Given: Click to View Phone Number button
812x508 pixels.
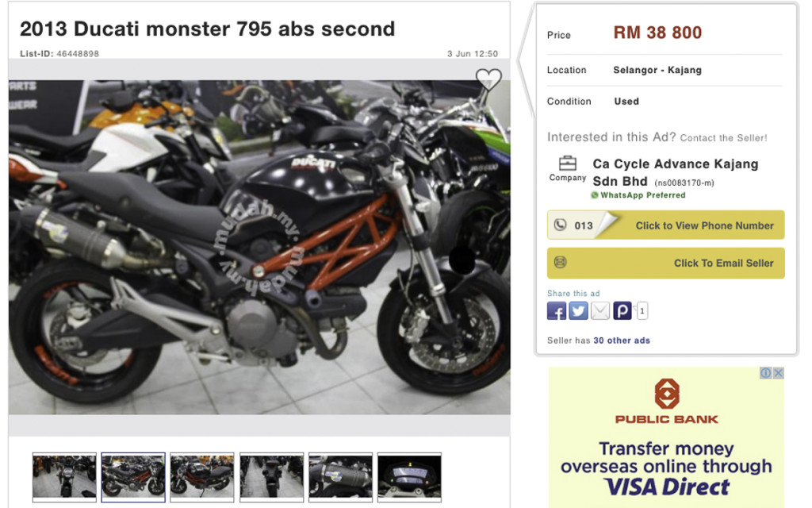Looking at the screenshot, I should pyautogui.click(x=665, y=225).
